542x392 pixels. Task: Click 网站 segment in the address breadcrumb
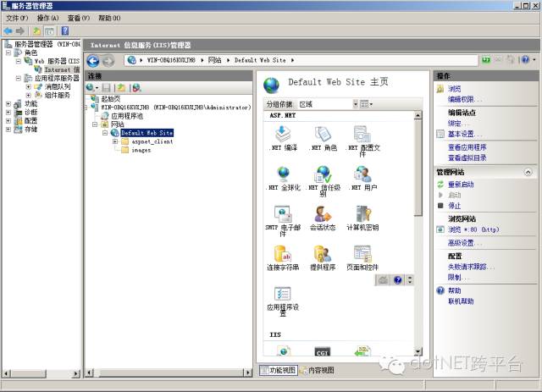(x=214, y=60)
